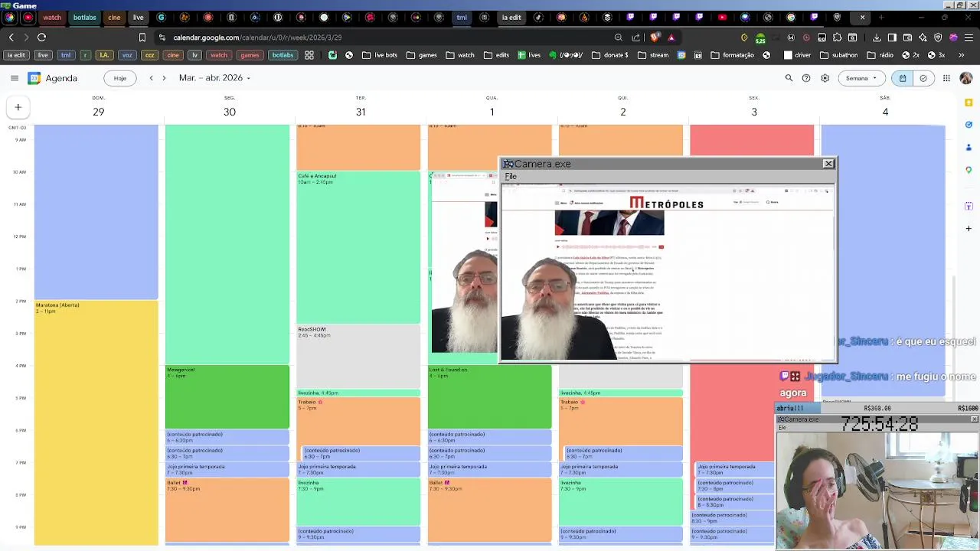Open browser Downloads icon

click(877, 37)
